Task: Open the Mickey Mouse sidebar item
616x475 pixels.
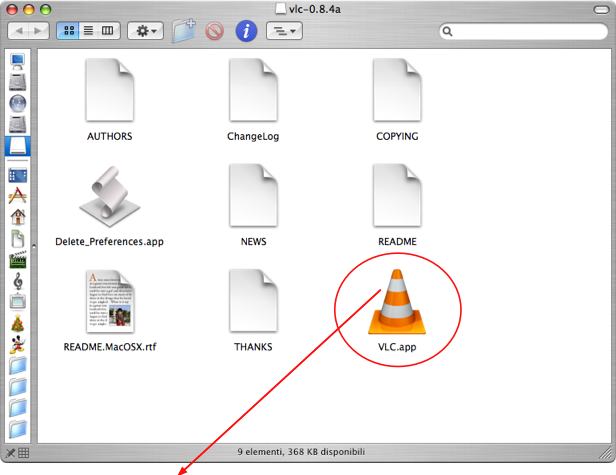Action: (18, 345)
